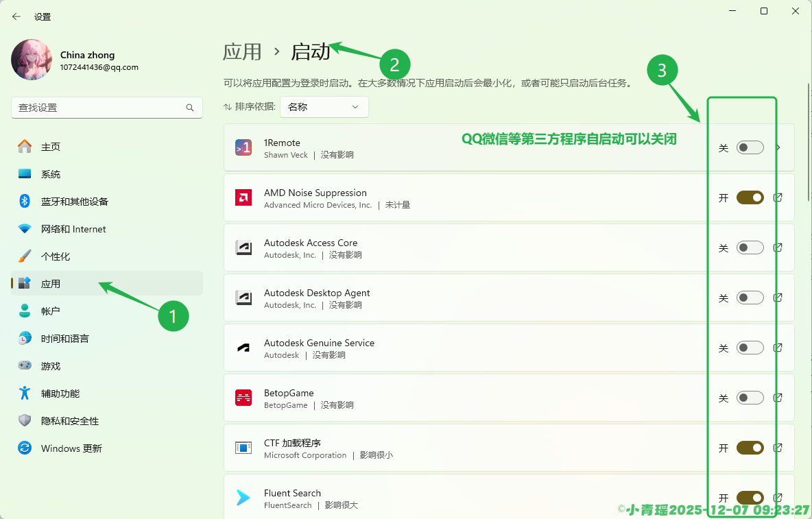The width and height of the screenshot is (812, 519).
Task: Disable the Fluent Search startup toggle
Action: tap(750, 498)
